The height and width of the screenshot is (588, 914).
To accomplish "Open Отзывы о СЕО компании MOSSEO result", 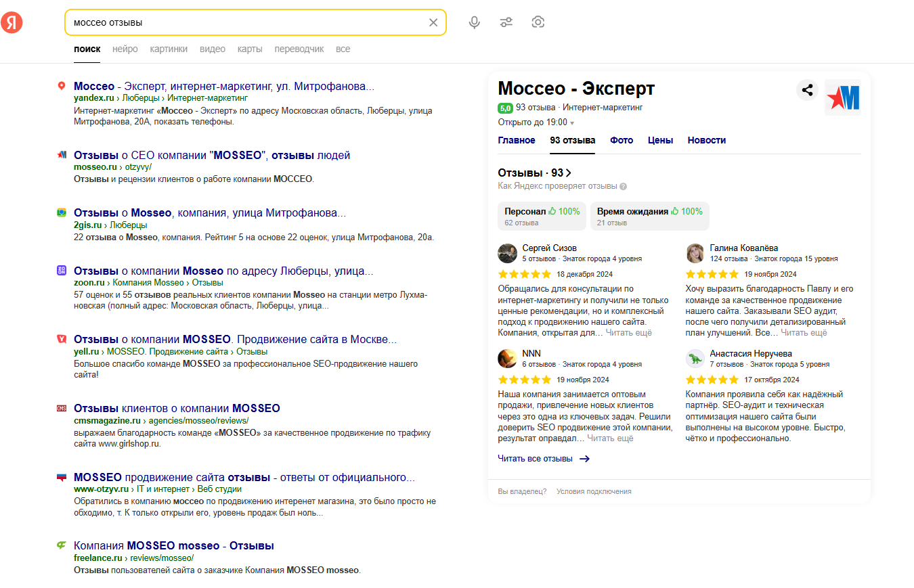I will tap(212, 155).
